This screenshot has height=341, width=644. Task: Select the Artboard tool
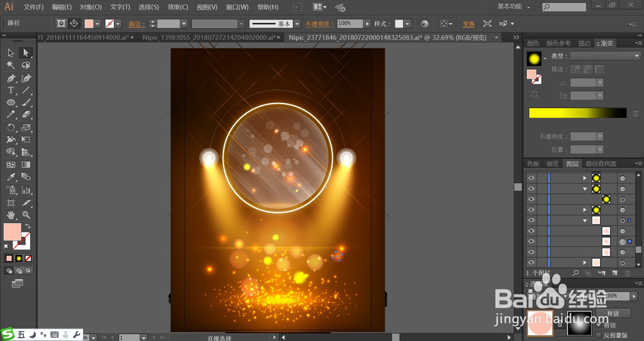[11, 203]
